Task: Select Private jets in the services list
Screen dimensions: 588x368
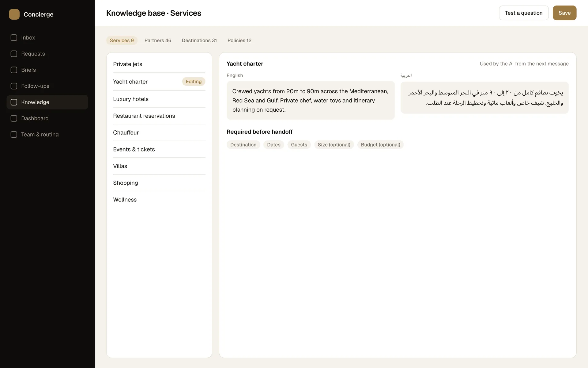Action: [159, 64]
